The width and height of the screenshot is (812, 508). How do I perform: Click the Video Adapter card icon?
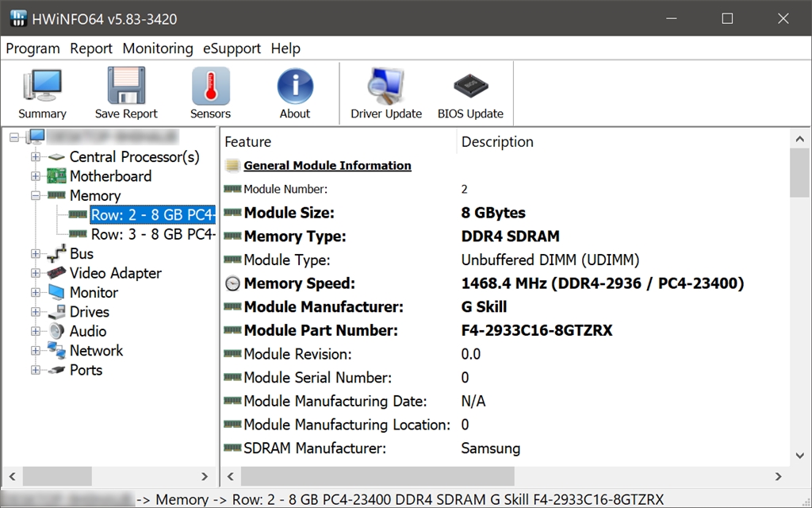click(x=56, y=273)
